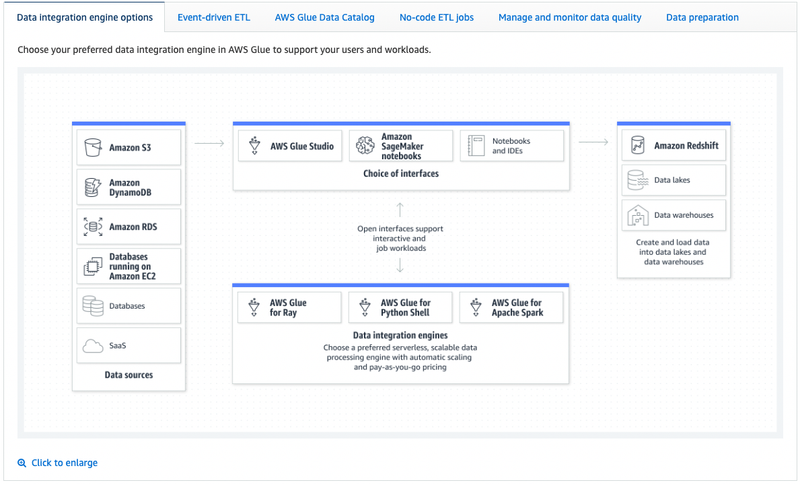Click the Amazon Redshift icon
The height and width of the screenshot is (484, 800).
click(637, 145)
